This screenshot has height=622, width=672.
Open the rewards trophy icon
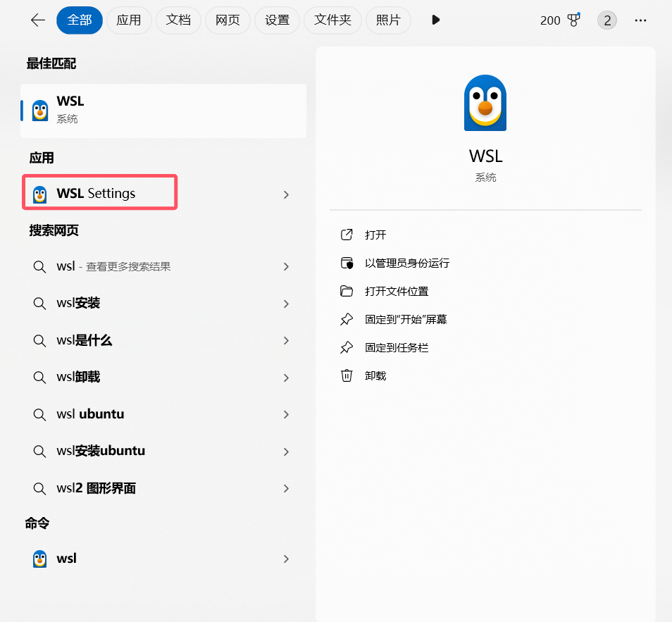(x=573, y=20)
